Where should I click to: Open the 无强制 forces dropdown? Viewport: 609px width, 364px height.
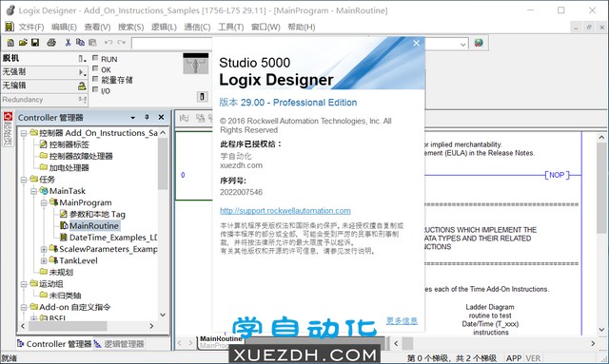point(82,72)
